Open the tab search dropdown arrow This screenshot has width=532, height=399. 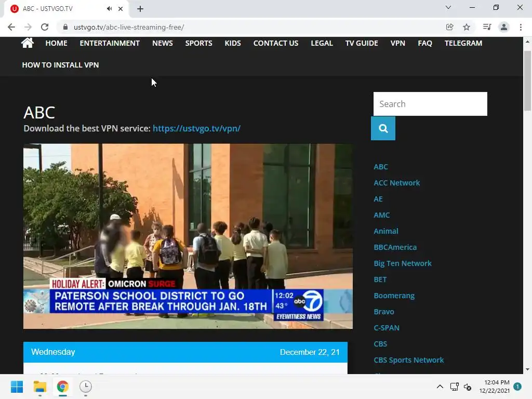click(448, 7)
